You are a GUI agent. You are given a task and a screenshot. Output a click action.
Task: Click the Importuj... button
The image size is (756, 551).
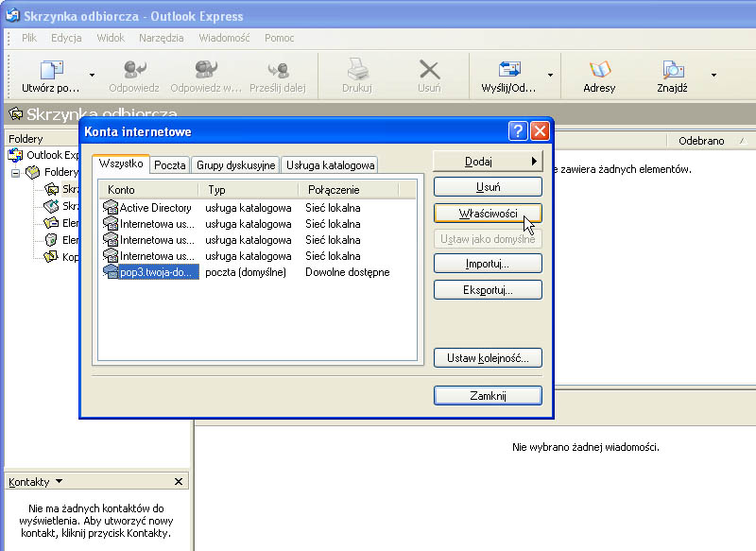488,264
